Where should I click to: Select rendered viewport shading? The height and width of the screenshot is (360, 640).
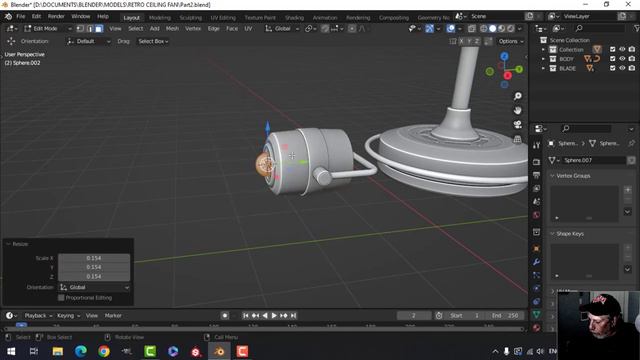[511, 29]
